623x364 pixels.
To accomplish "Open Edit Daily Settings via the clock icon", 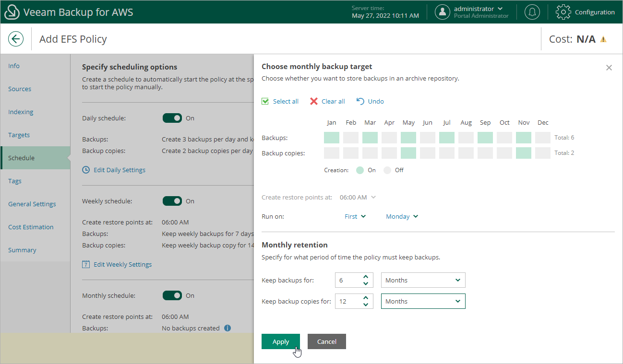I will [87, 169].
